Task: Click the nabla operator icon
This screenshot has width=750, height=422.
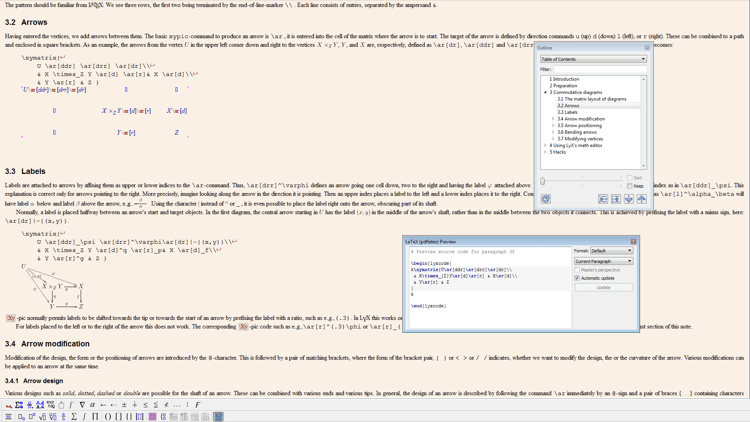Action: pyautogui.click(x=82, y=405)
